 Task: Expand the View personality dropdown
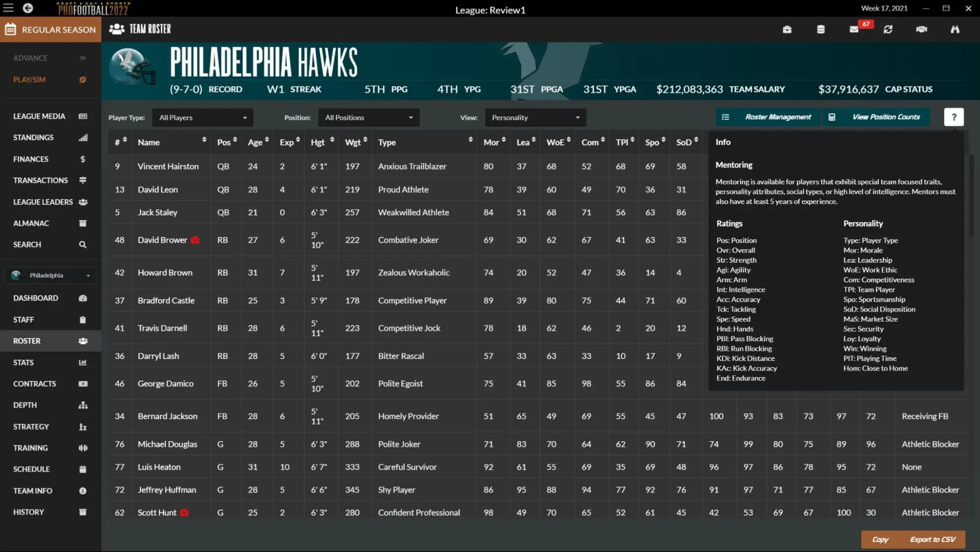coord(533,117)
